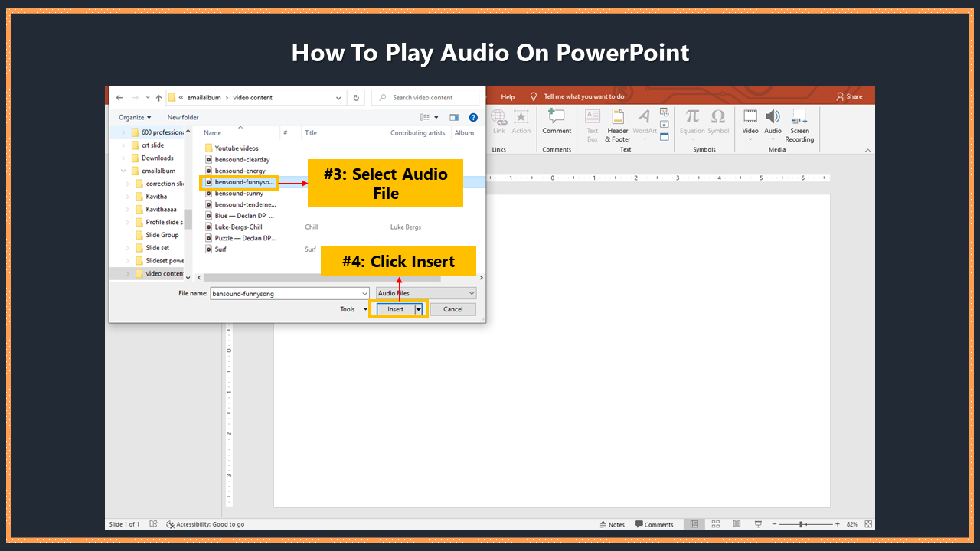Viewport: 980px width, 551px height.
Task: Open the address bar history dropdown
Action: 339,98
